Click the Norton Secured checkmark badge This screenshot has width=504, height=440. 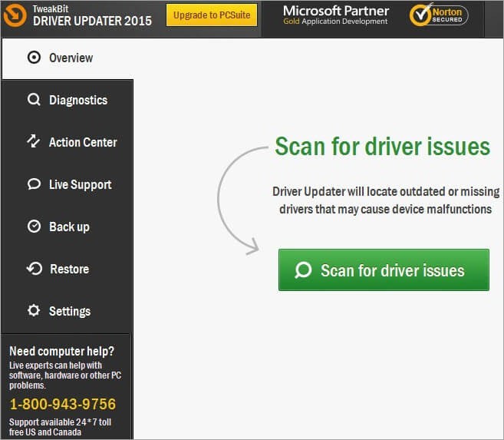tap(439, 15)
